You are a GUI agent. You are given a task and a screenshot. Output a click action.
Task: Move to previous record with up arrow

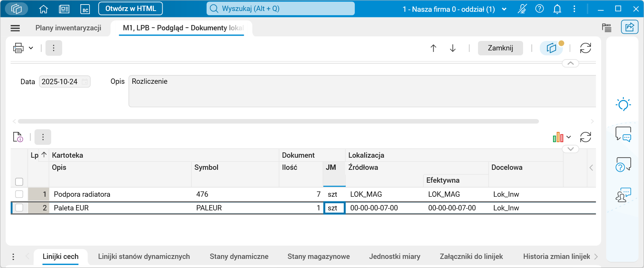click(x=433, y=48)
